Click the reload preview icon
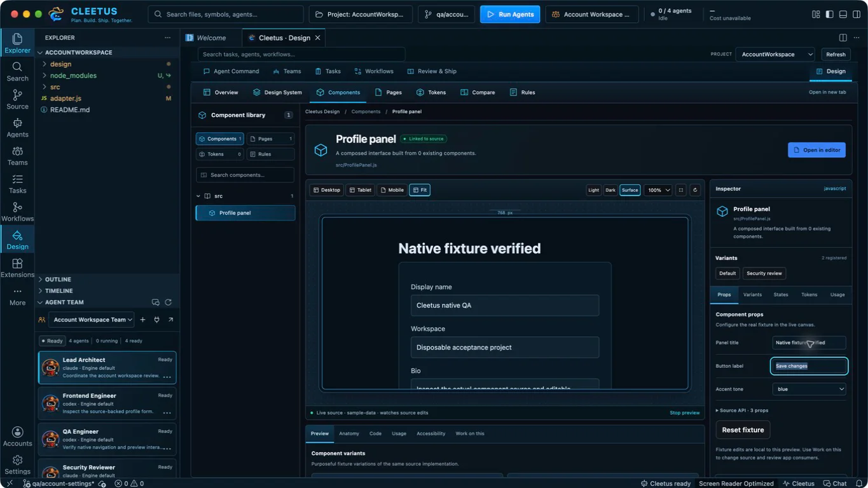Image resolution: width=868 pixels, height=488 pixels. [695, 190]
